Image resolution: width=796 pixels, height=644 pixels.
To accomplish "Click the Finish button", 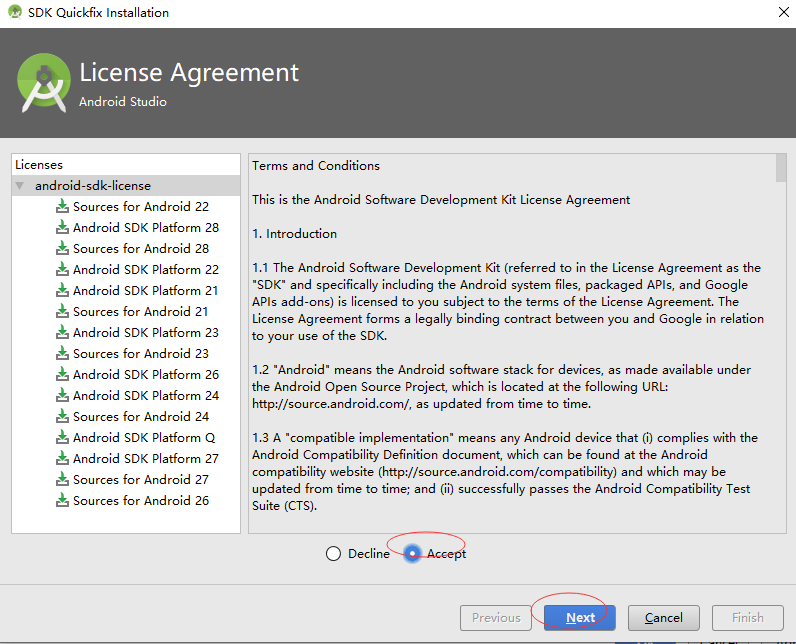I will (x=747, y=618).
